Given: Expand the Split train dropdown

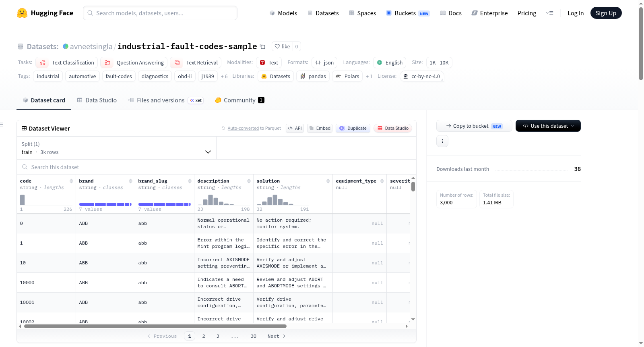Looking at the screenshot, I should (x=117, y=148).
